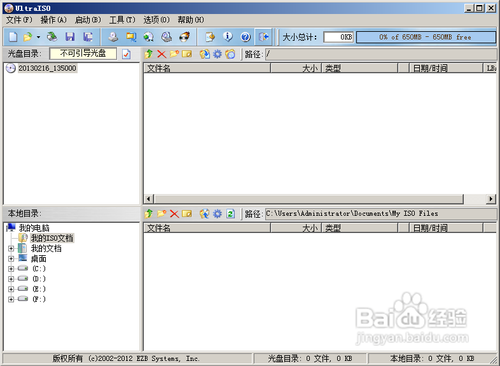Go up one level in local pane
The image size is (500, 366).
(x=149, y=214)
